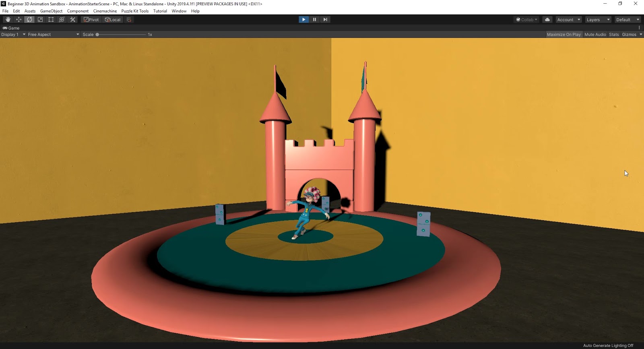Toggle Mute Audio in Game view
644x349 pixels.
point(595,35)
